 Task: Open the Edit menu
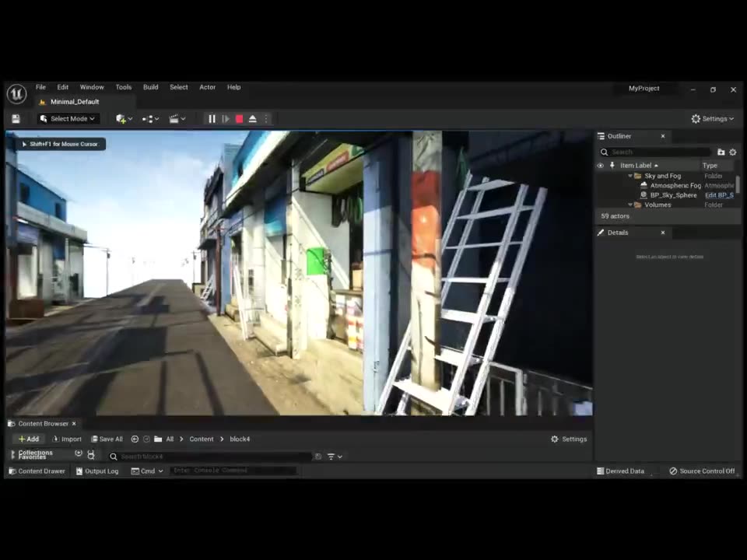[63, 87]
